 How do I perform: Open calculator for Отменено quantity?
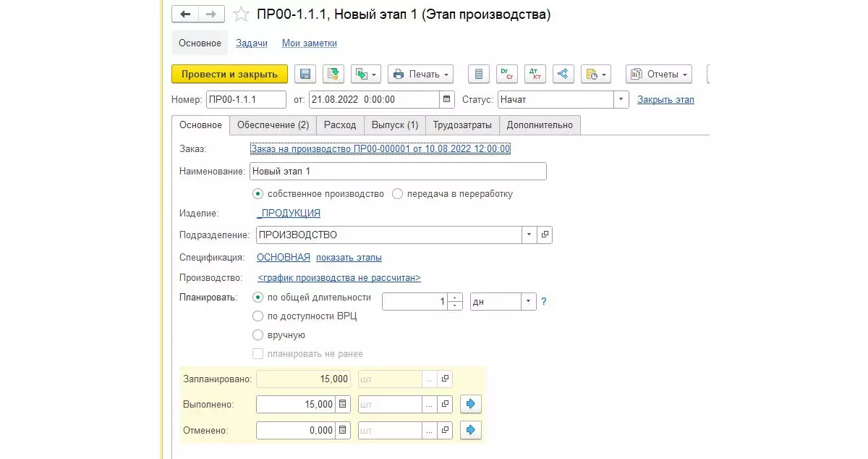pyautogui.click(x=344, y=430)
